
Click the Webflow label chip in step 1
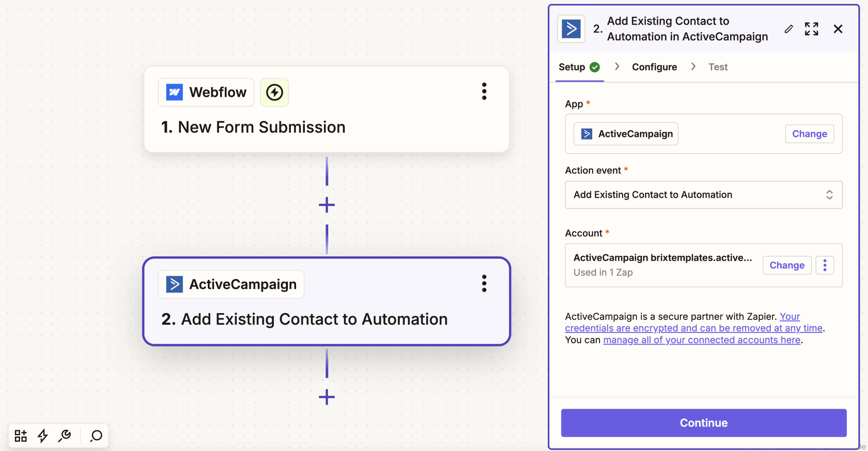tap(206, 92)
